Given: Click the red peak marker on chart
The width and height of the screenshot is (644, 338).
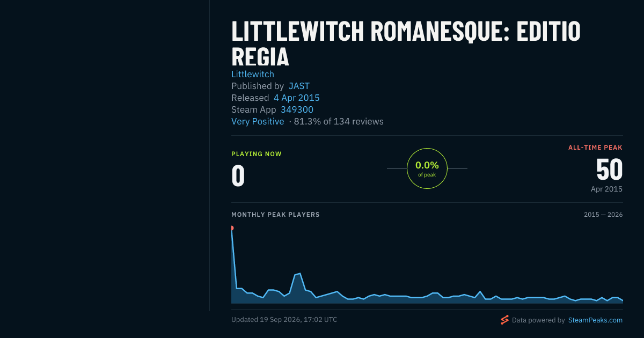Looking at the screenshot, I should click(232, 228).
